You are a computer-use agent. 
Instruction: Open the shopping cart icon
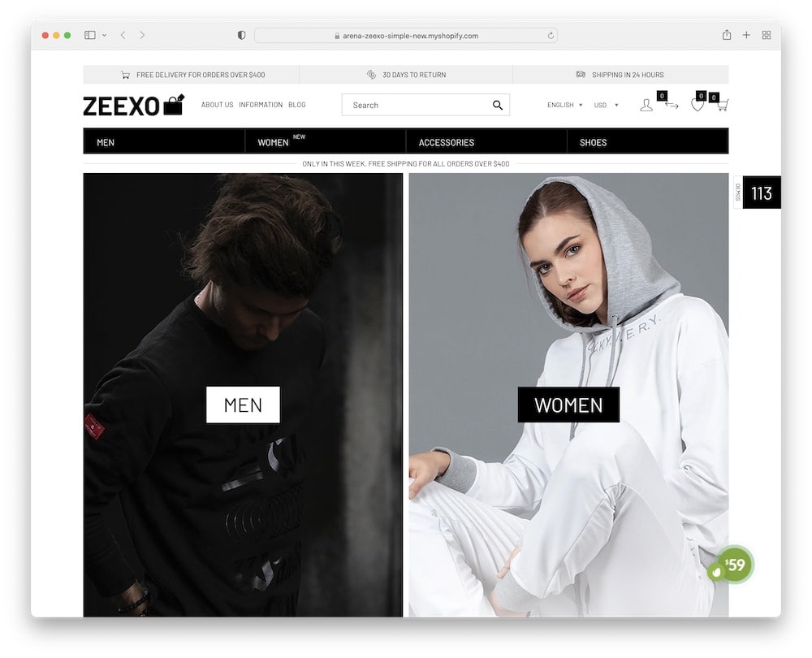coord(723,105)
